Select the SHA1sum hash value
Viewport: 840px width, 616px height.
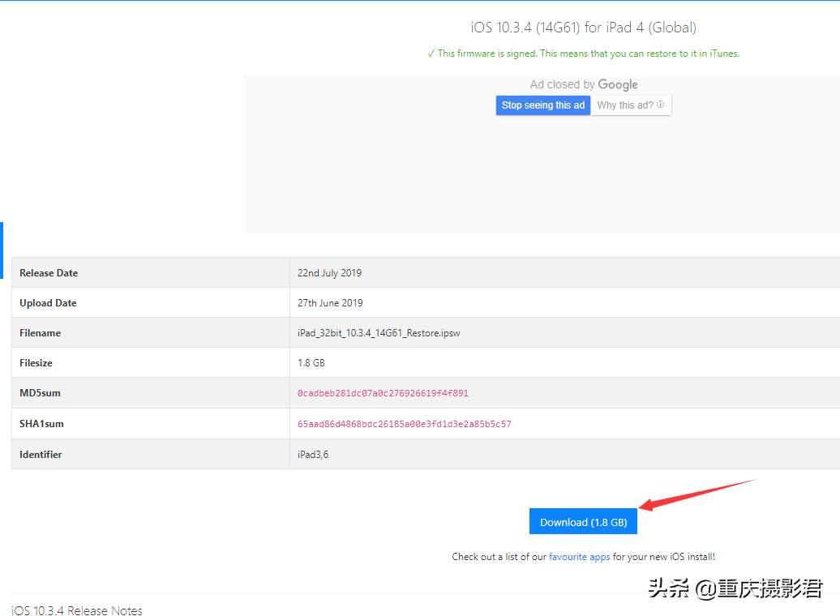404,424
